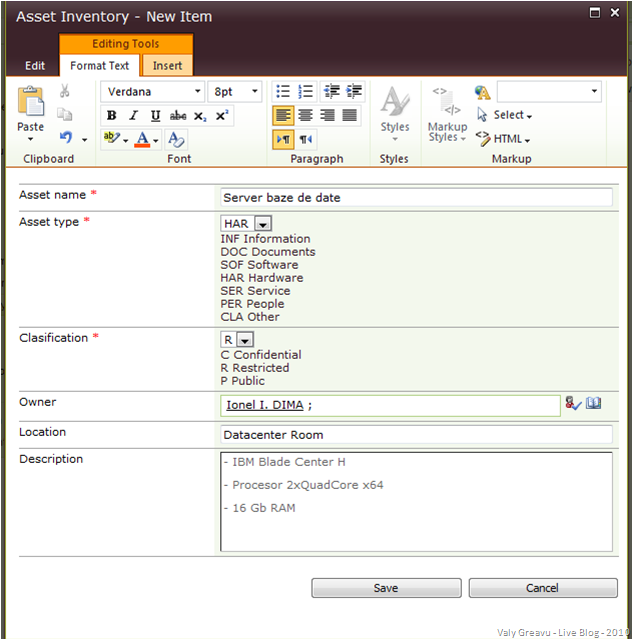Insert a numbered list
The height and width of the screenshot is (640, 633).
tap(306, 91)
